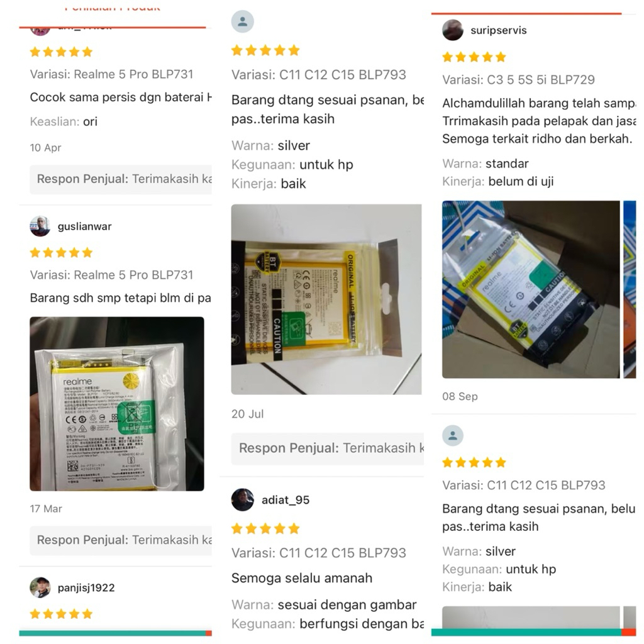Open realme battery photo from guslianwar's review
The image size is (644, 644).
click(x=116, y=404)
